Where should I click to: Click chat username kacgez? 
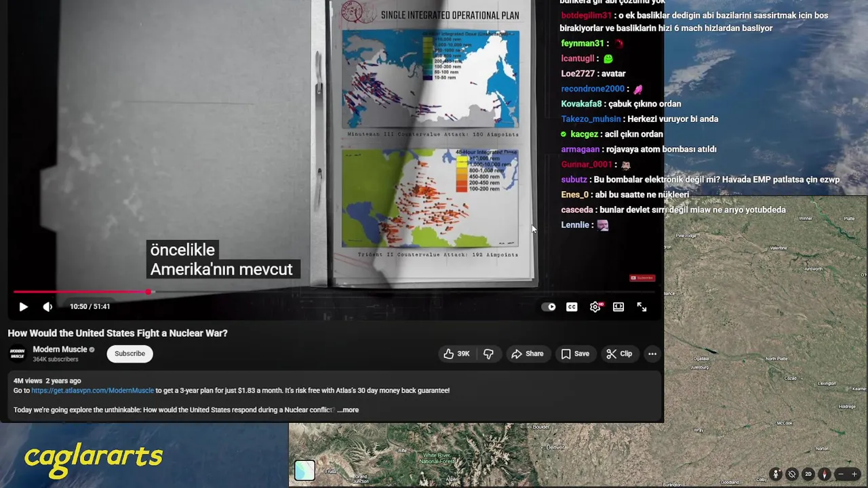pyautogui.click(x=584, y=134)
